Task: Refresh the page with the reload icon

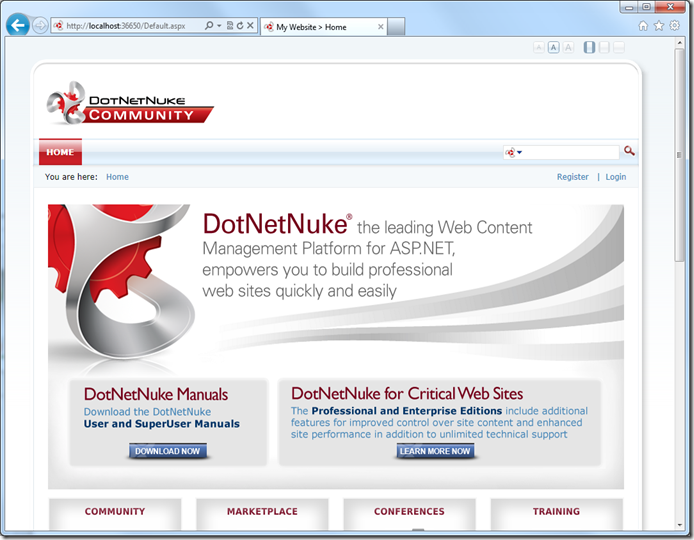Action: [x=240, y=26]
